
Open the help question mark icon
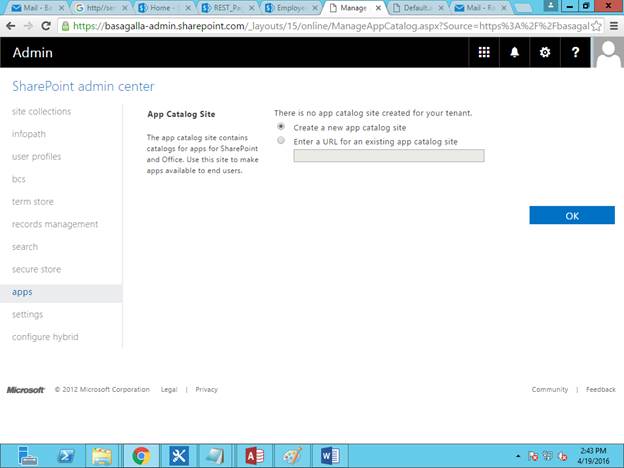(575, 52)
